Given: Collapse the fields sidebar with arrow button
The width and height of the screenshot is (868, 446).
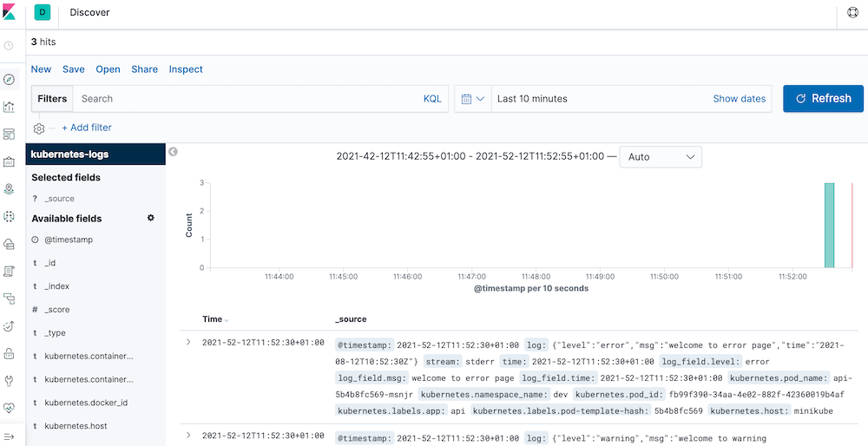Looking at the screenshot, I should (173, 152).
